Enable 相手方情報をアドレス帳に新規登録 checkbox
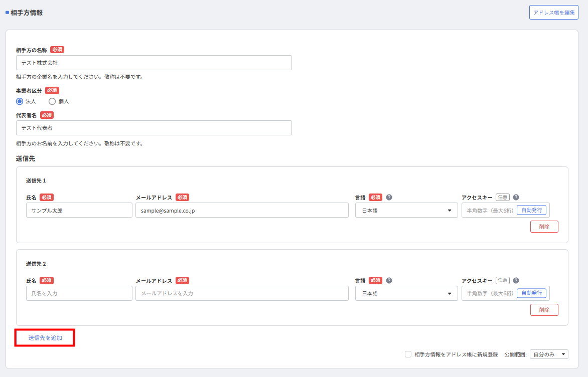This screenshot has height=377, width=588. pos(408,354)
